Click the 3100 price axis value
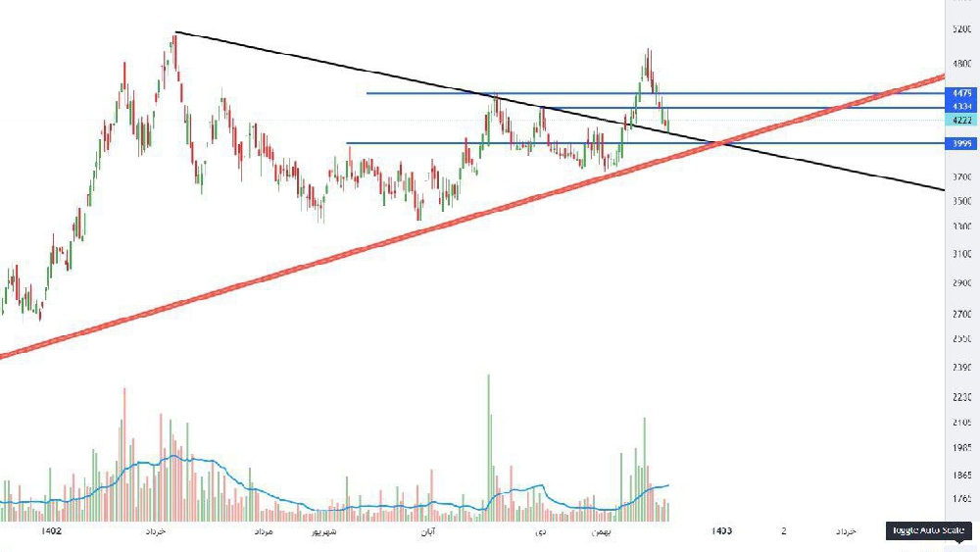Viewport: 980px width, 552px height. pyautogui.click(x=962, y=254)
